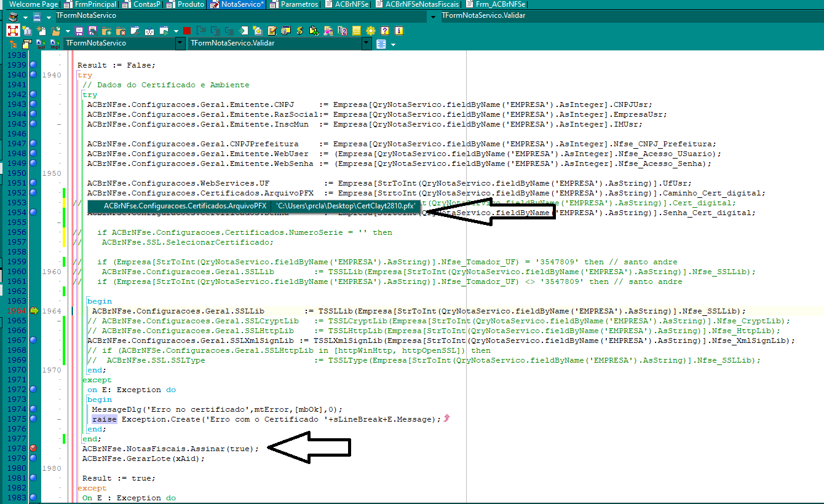
Task: Open dropdown arrow beside the open folder icon
Action: pos(68,31)
